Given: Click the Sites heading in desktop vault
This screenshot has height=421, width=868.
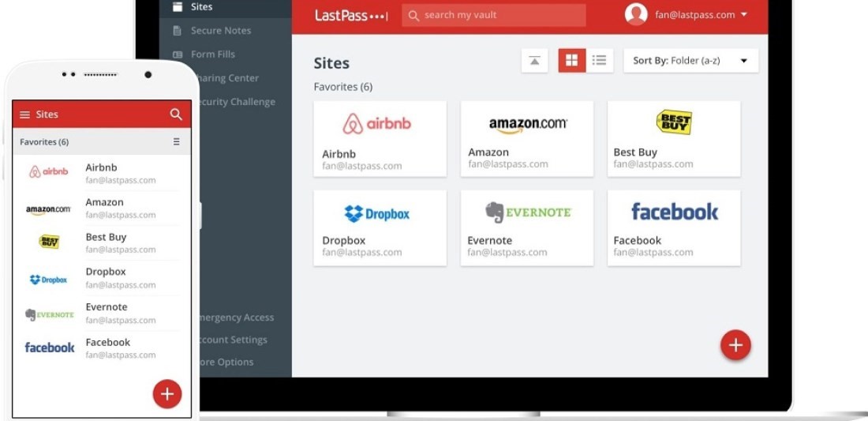Looking at the screenshot, I should 331,63.
